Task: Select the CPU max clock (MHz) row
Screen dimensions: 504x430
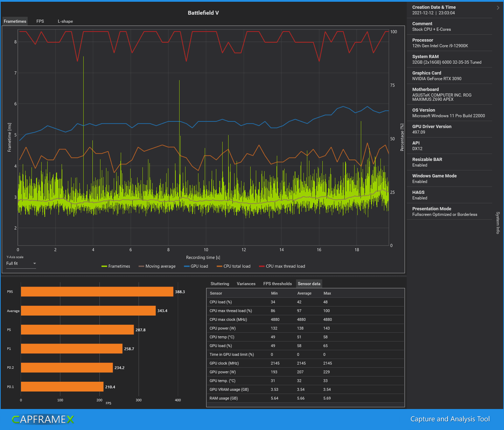Action: pos(306,319)
